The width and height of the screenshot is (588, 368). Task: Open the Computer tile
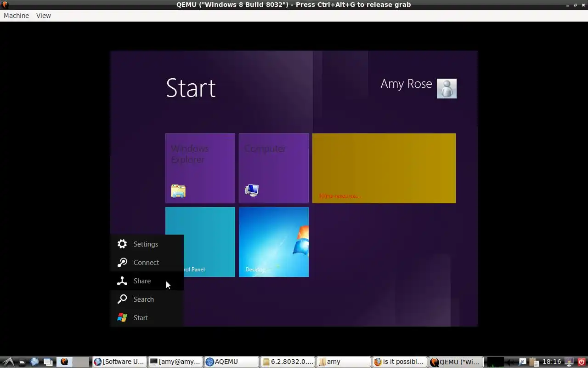274,168
